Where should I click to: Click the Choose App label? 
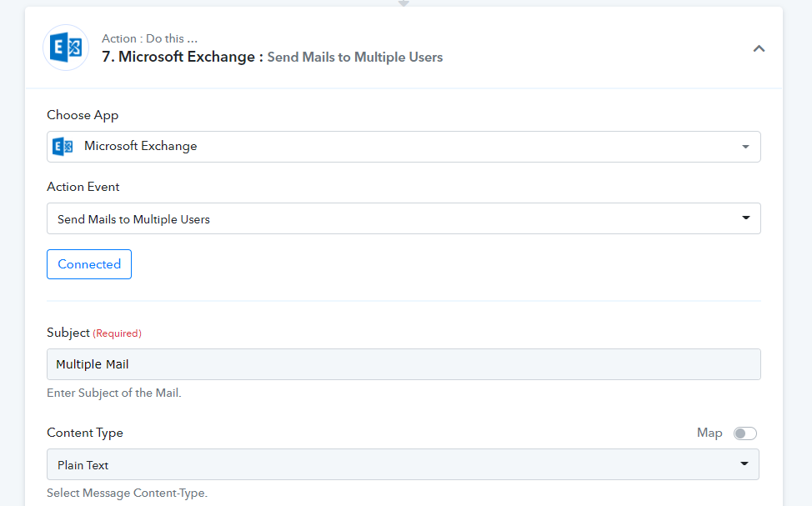tap(83, 115)
